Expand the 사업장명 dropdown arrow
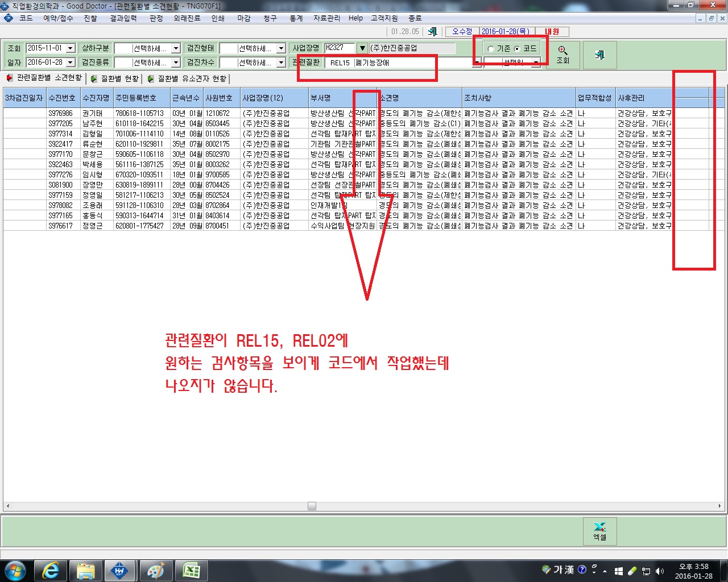The width and height of the screenshot is (728, 582). (x=362, y=48)
